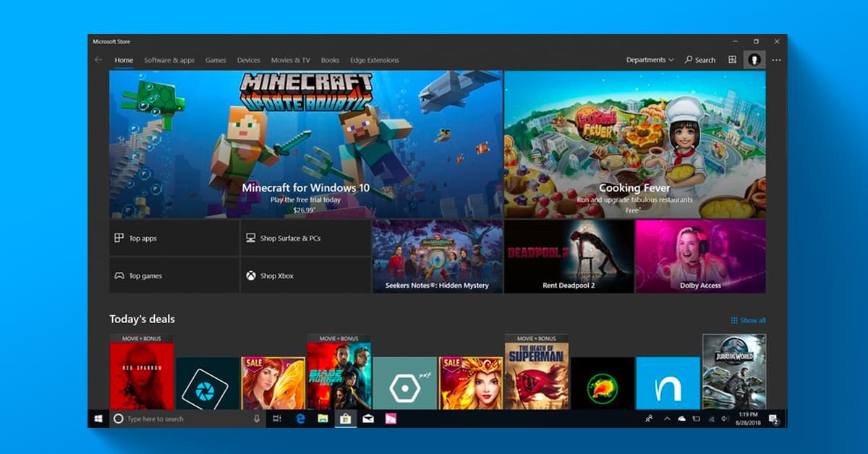Open the People icon in the taskbar
The height and width of the screenshot is (454, 868).
click(650, 419)
